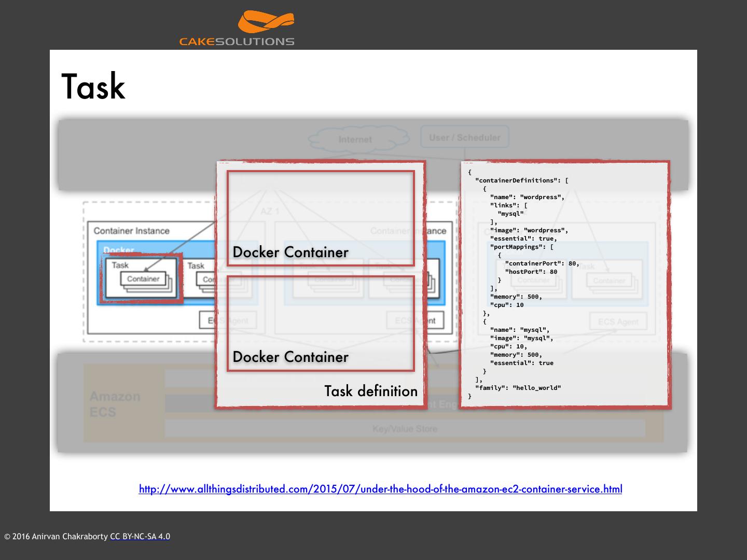Select the "name": "mysql" JSON line
This screenshot has width=747, height=560.
click(x=520, y=330)
